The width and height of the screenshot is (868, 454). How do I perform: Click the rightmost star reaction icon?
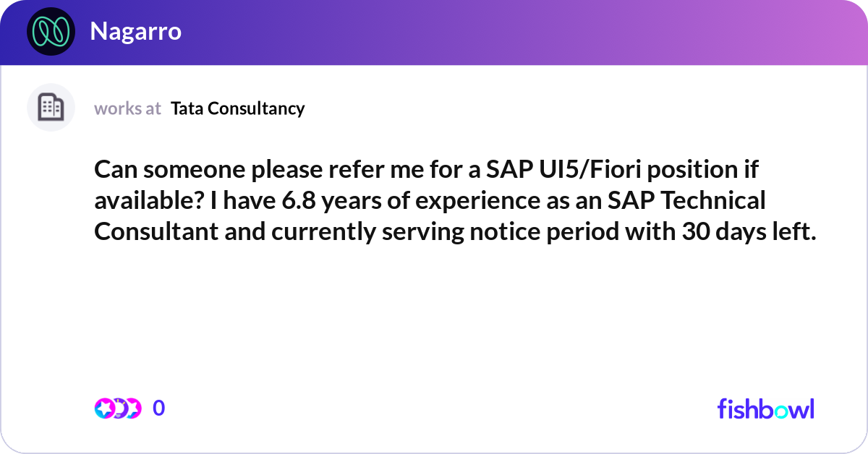pos(133,408)
